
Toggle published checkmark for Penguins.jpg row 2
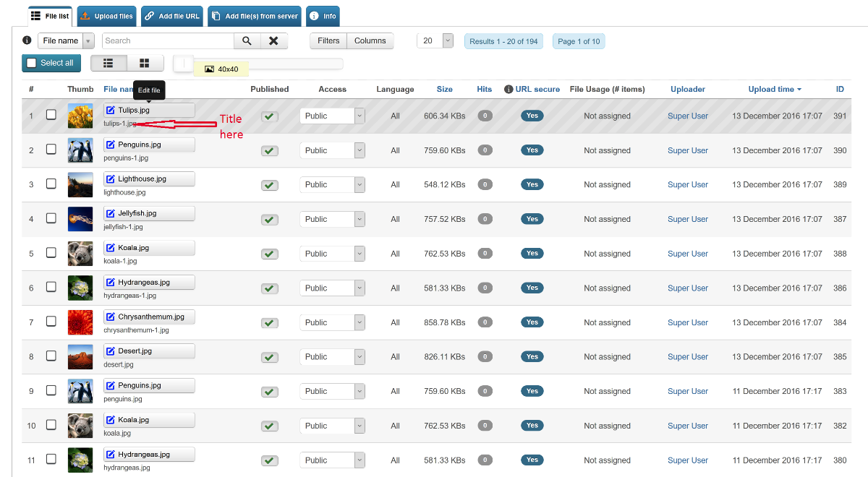[x=270, y=151]
